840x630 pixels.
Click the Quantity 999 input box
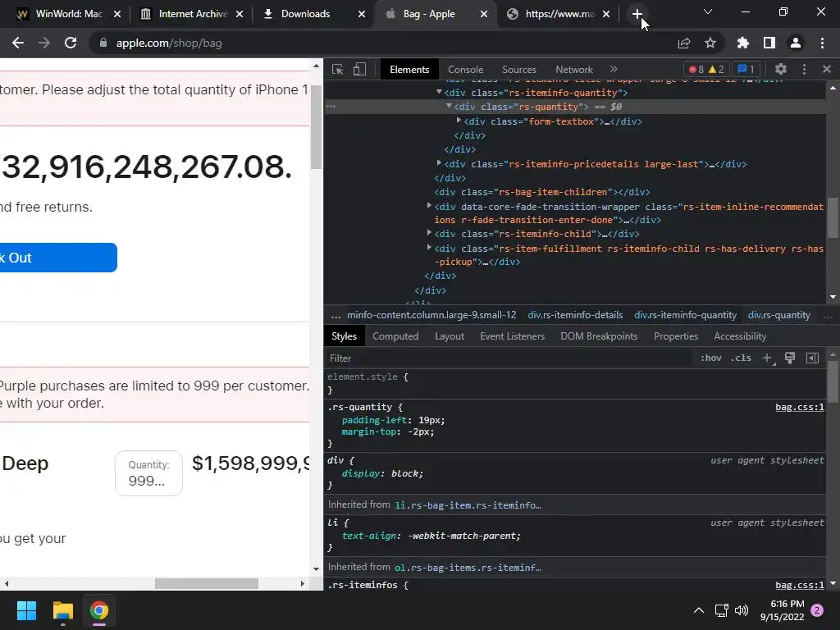(x=149, y=473)
